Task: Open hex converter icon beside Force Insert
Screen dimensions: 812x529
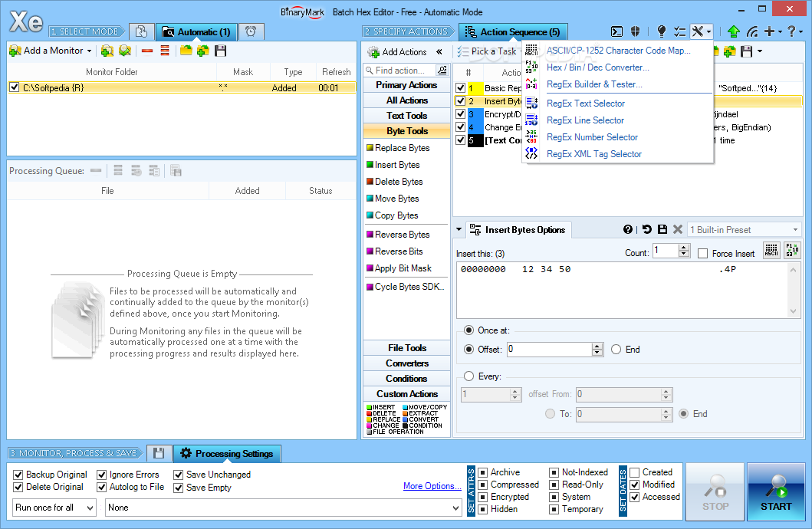Action: coord(792,250)
